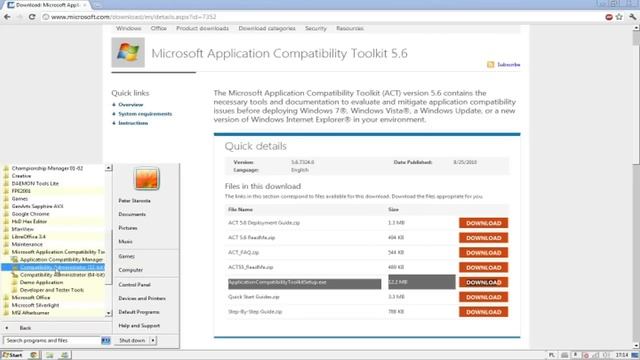Expand the Games program folder

pyautogui.click(x=20, y=199)
